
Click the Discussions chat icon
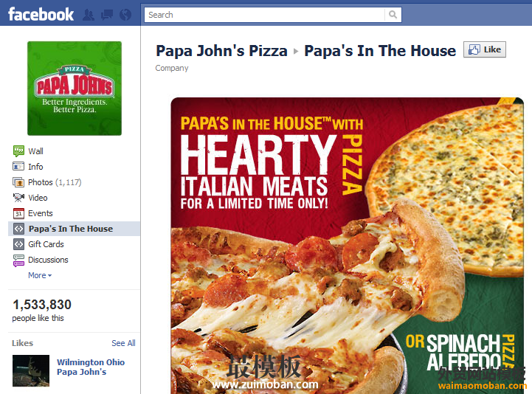18,260
